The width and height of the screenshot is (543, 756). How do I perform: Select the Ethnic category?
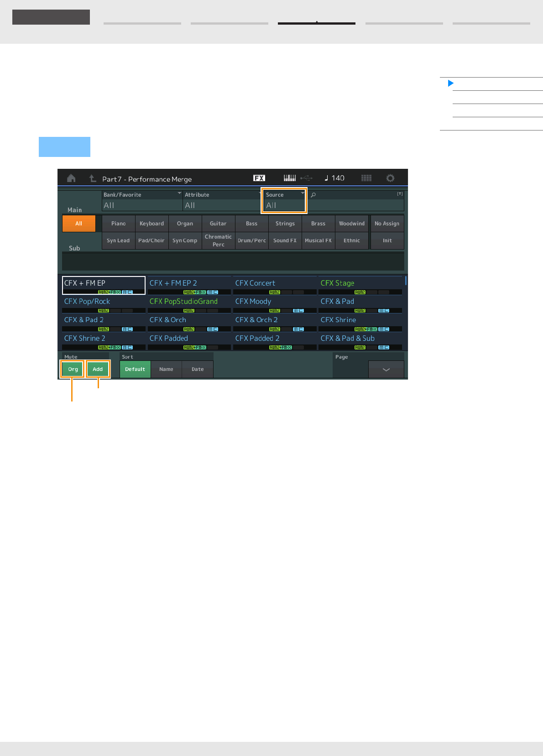click(x=352, y=240)
